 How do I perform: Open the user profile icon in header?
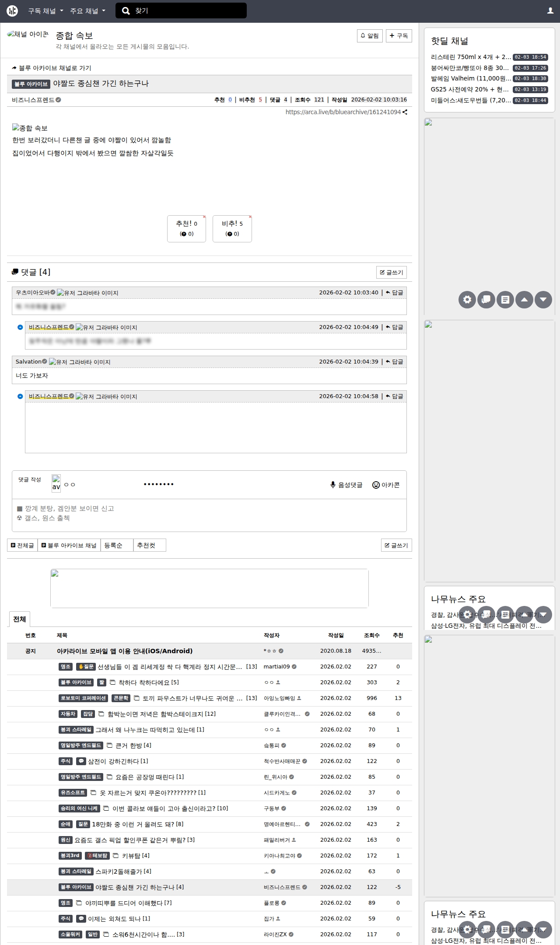550,11
